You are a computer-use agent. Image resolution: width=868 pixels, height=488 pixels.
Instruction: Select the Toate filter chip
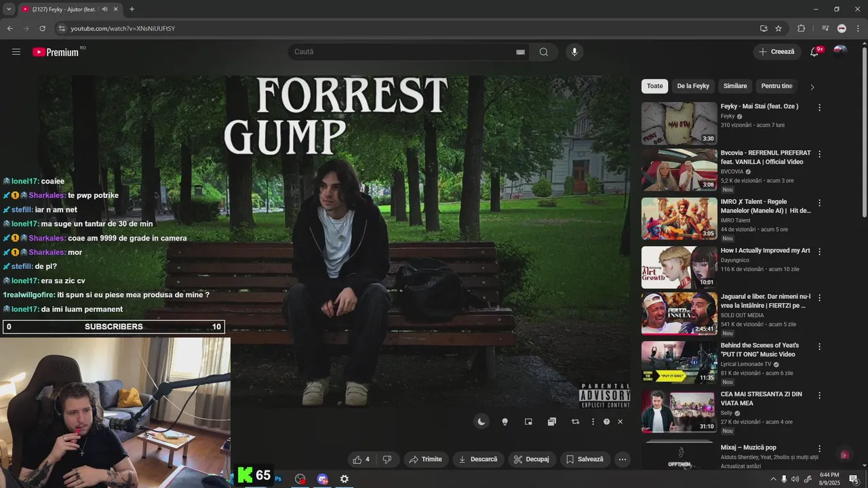point(655,86)
